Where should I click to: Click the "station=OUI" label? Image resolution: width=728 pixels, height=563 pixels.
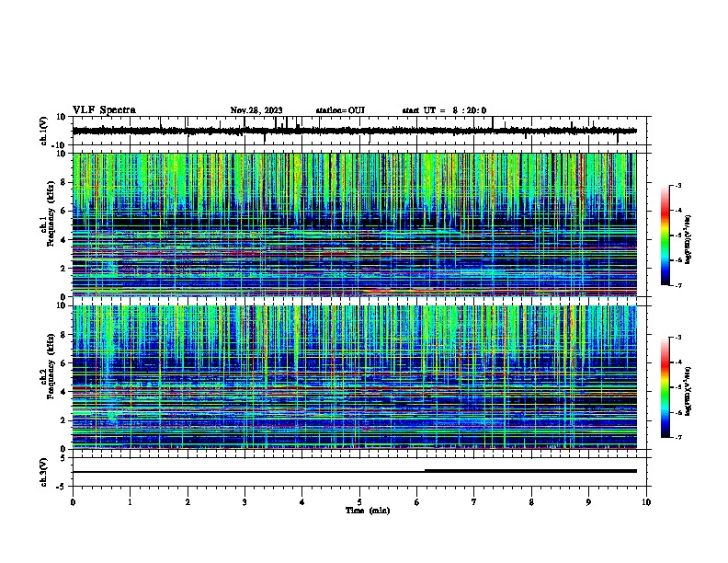coord(340,110)
